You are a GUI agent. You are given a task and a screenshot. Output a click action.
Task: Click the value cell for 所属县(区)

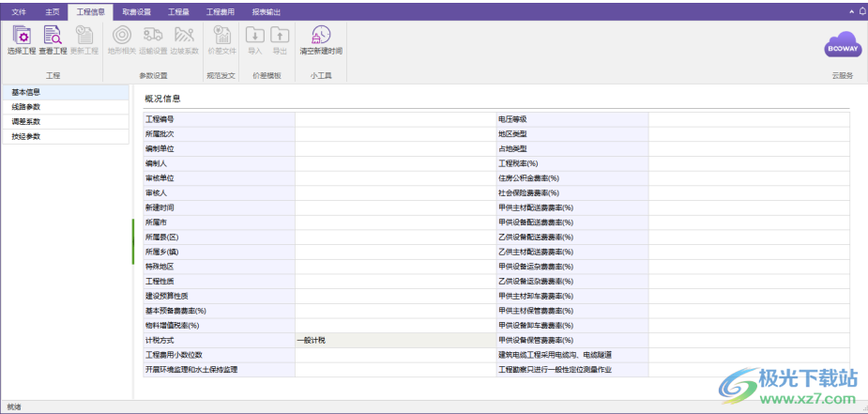pyautogui.click(x=395, y=237)
